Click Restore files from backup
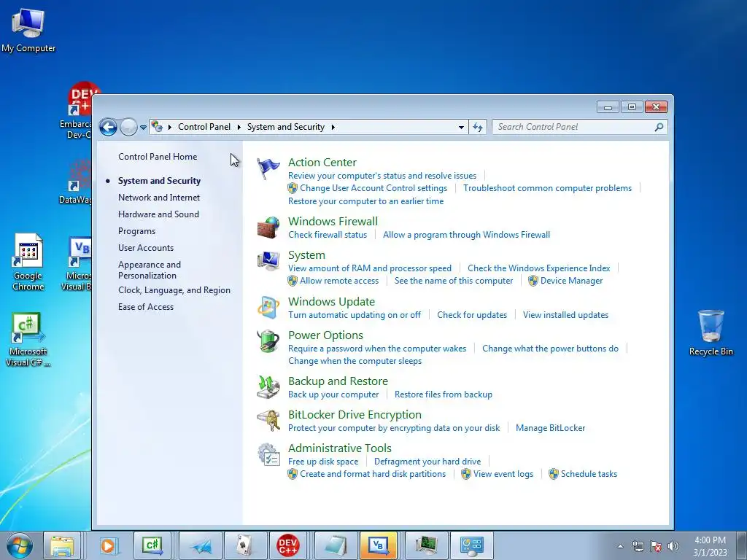 (x=444, y=394)
